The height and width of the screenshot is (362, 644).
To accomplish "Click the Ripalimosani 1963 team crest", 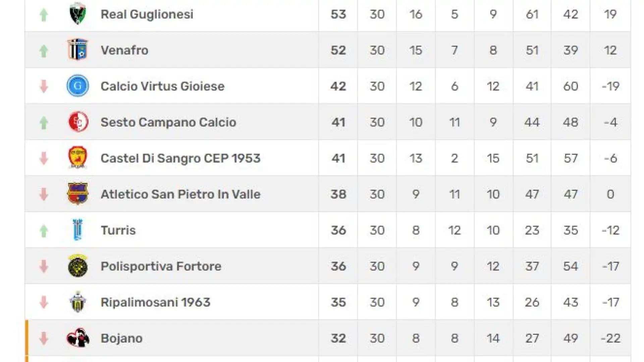I will (77, 302).
